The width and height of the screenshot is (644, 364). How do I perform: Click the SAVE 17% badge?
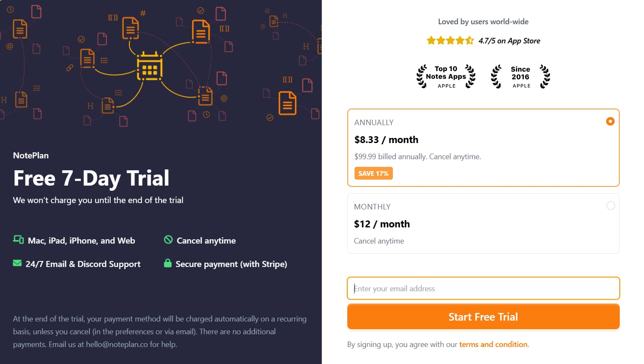tap(373, 173)
